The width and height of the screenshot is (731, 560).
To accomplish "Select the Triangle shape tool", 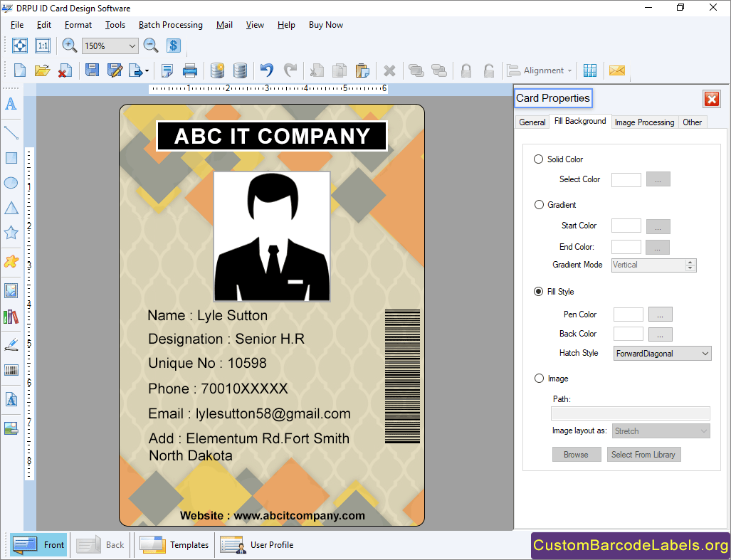I will 11,208.
